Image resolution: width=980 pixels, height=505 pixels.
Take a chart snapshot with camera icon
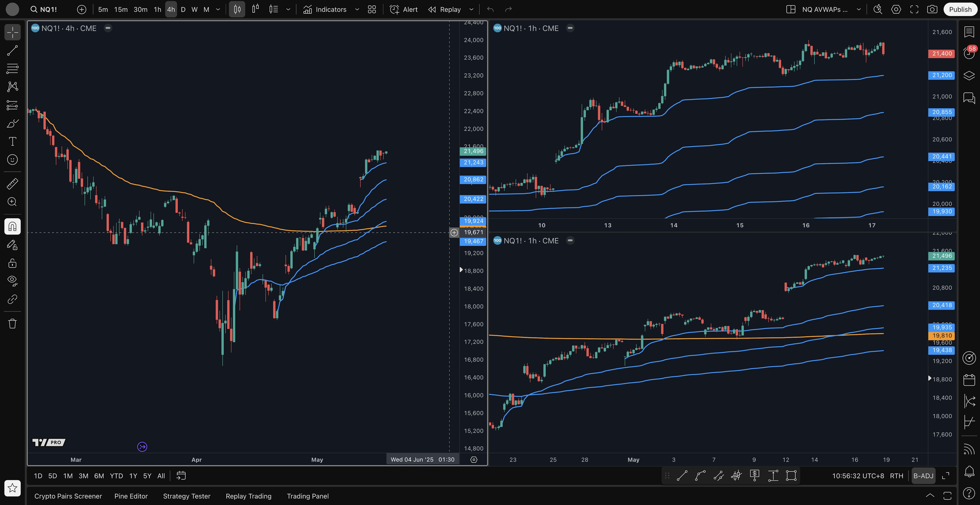pos(932,9)
